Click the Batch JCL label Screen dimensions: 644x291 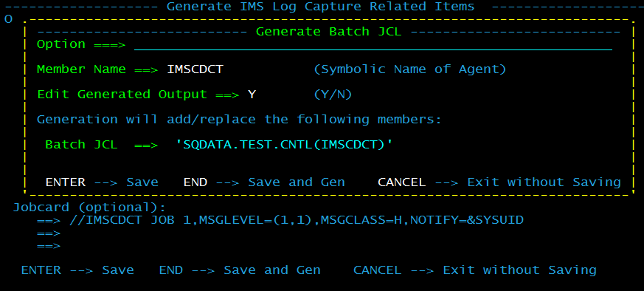coord(81,145)
